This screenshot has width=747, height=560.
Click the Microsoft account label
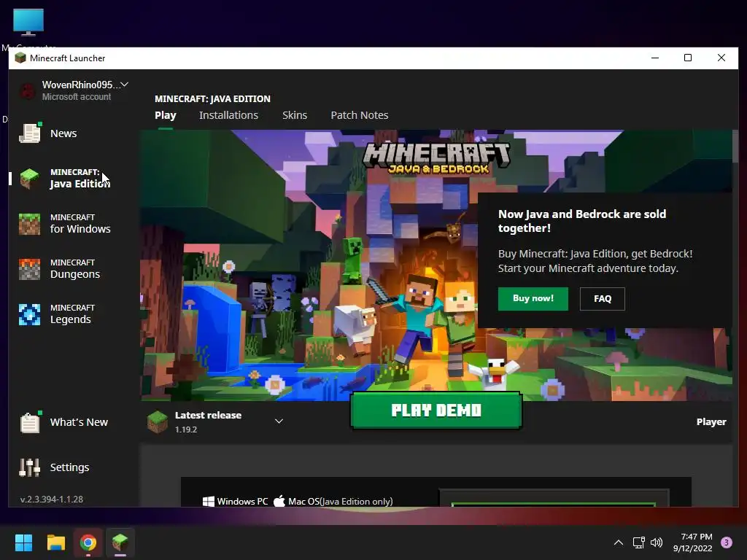(76, 97)
